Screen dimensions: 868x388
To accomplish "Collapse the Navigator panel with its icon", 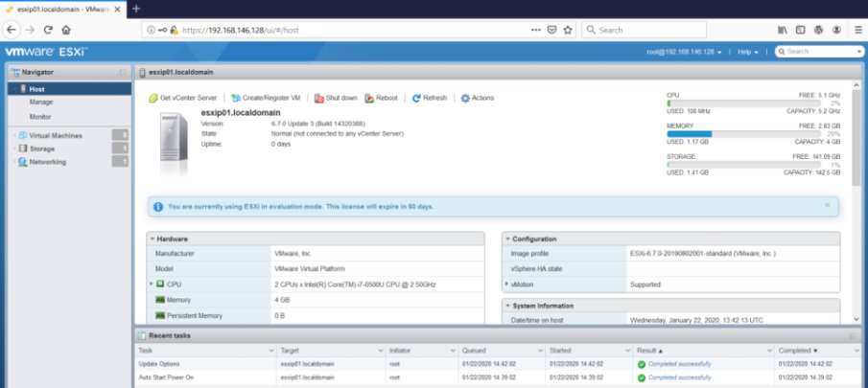I will tap(123, 73).
